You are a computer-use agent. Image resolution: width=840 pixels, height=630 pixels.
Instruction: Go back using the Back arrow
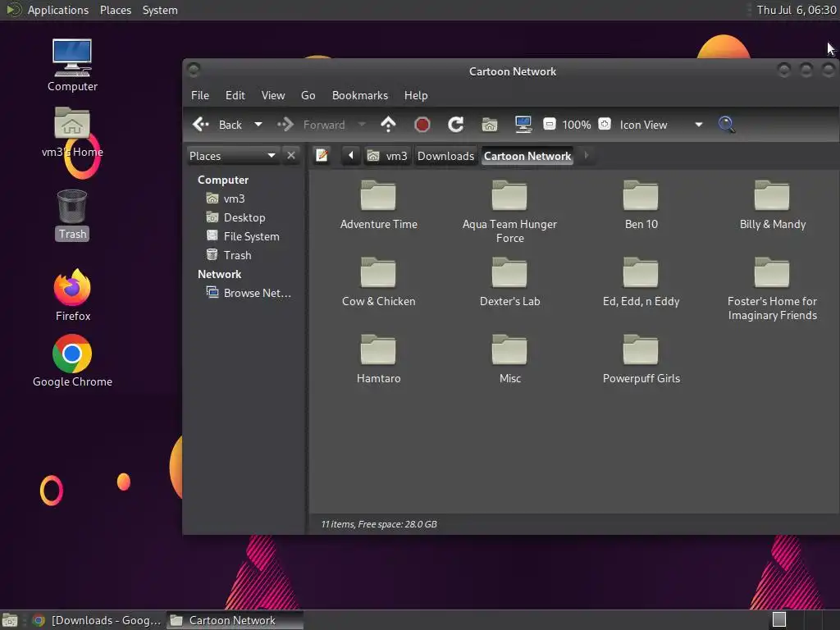217,125
